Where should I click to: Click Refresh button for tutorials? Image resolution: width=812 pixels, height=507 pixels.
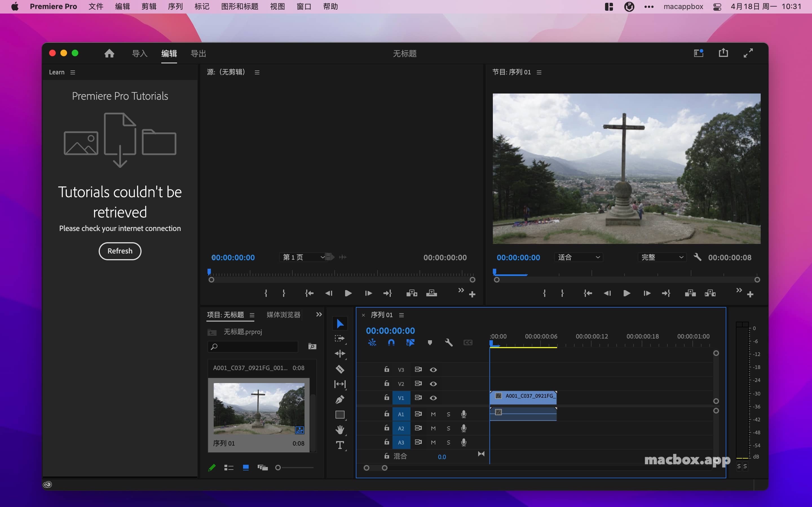120,251
